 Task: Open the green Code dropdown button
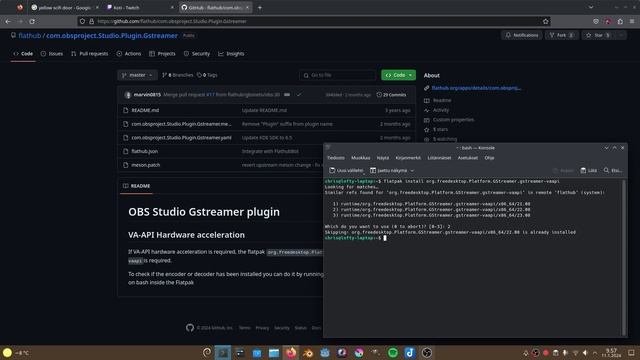pos(398,75)
